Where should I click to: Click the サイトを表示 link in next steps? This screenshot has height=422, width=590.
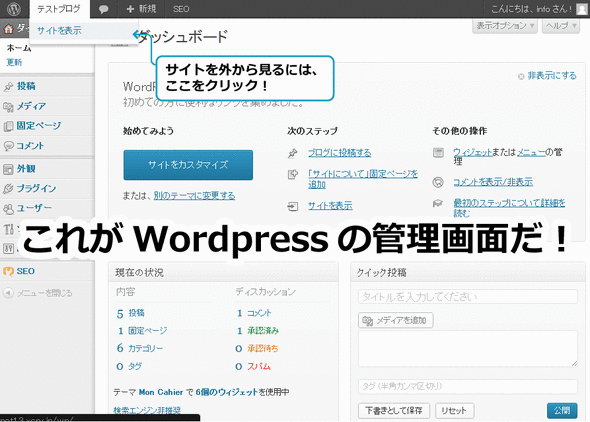tap(330, 205)
